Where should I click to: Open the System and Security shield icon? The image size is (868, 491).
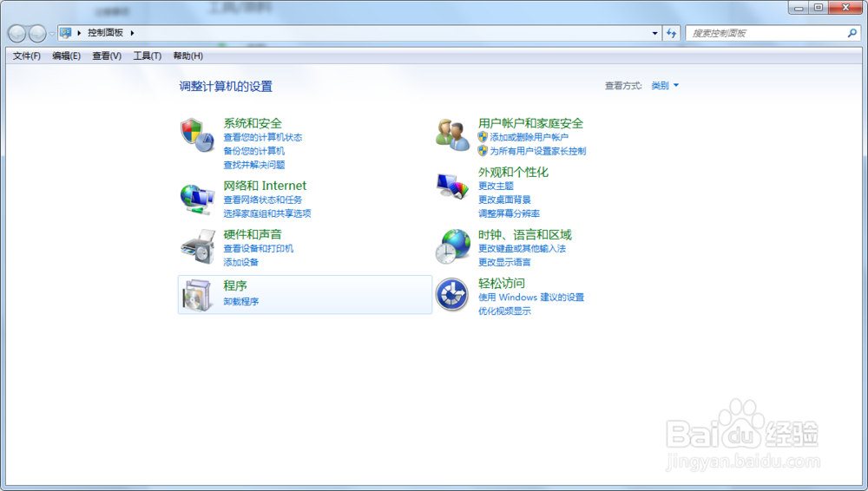(197, 135)
